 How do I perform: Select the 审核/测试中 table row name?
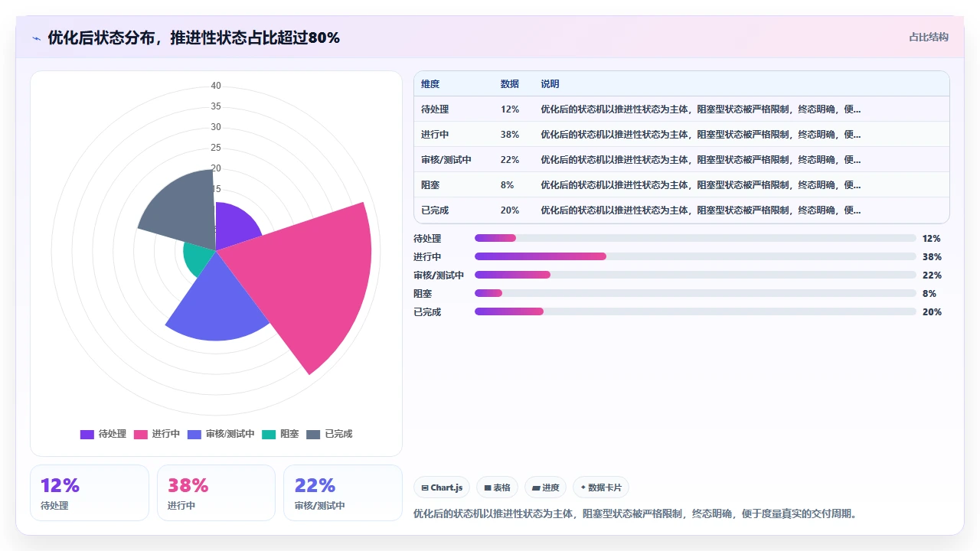point(446,160)
